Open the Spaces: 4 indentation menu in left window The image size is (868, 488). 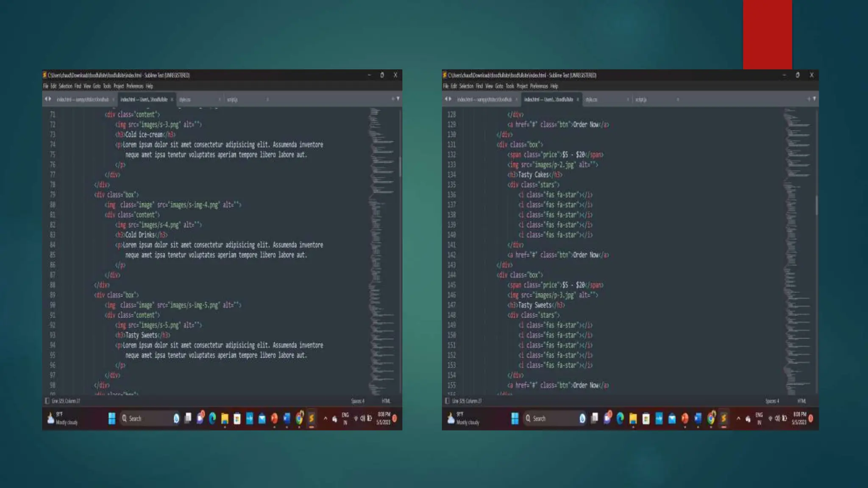(357, 401)
